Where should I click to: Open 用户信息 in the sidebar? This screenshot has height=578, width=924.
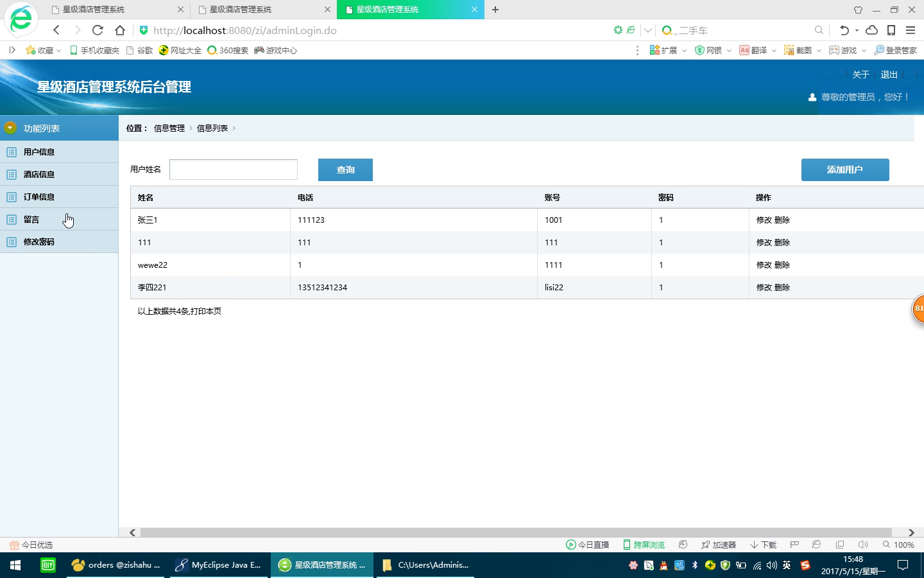pos(59,152)
